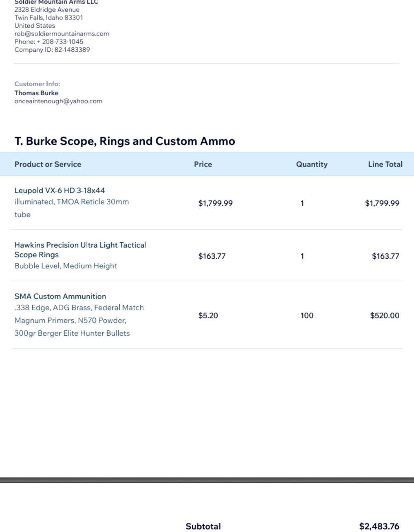Image resolution: width=414 pixels, height=532 pixels.
Task: Click the subtotal amount $2,483.76
Action: [379, 526]
